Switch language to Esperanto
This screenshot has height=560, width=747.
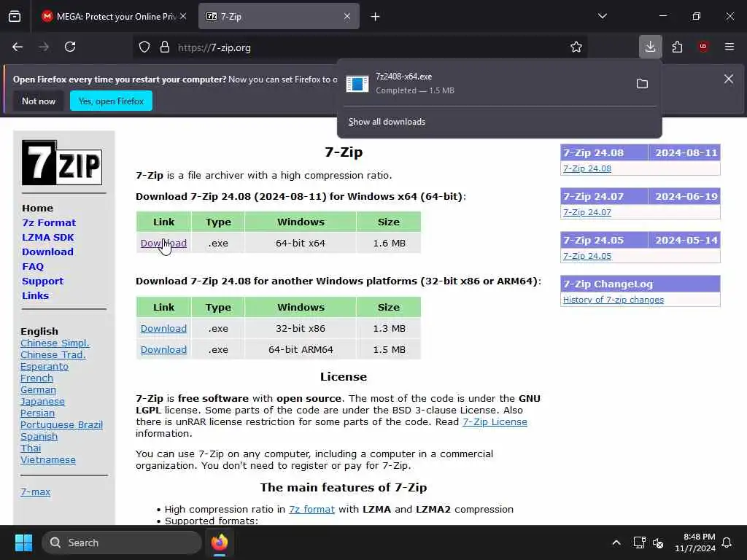[x=44, y=367]
